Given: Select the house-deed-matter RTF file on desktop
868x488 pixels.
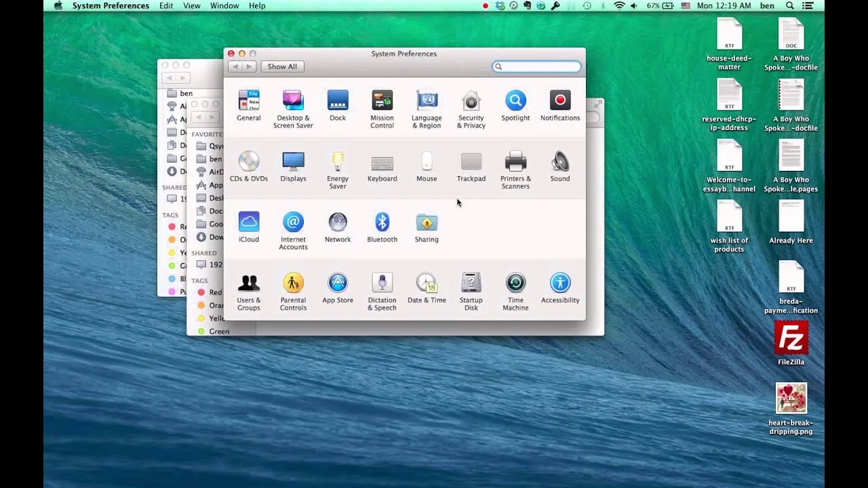Looking at the screenshot, I should (x=729, y=44).
